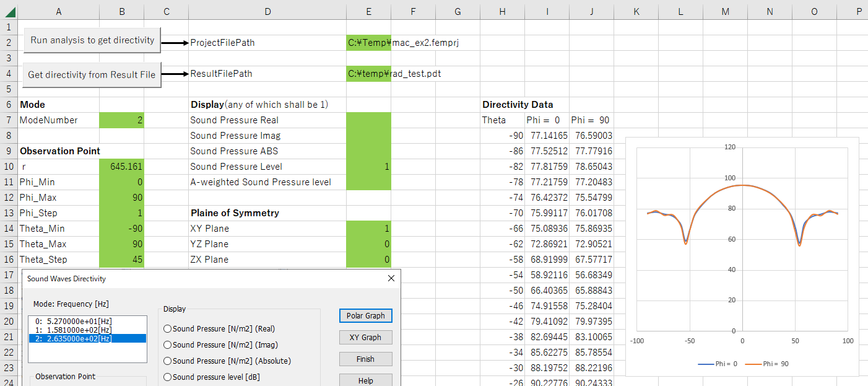The width and height of the screenshot is (868, 386).
Task: Click the XY Graph button
Action: pos(365,338)
